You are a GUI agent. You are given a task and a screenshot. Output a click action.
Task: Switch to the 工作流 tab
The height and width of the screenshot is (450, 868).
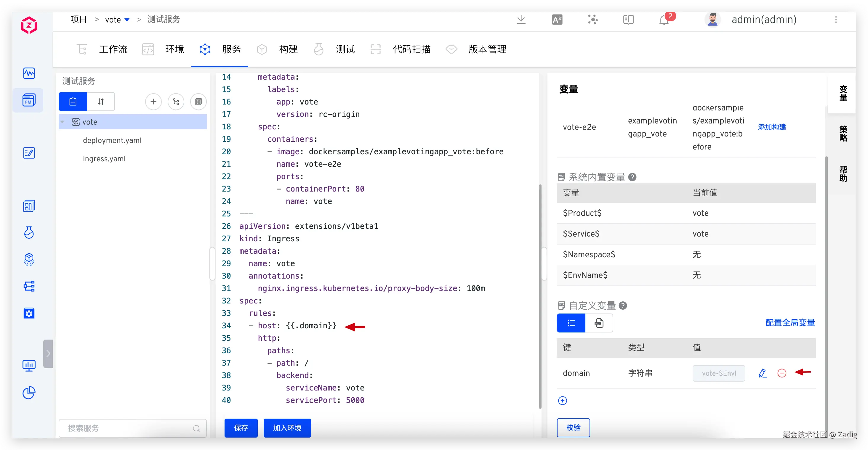click(x=113, y=49)
